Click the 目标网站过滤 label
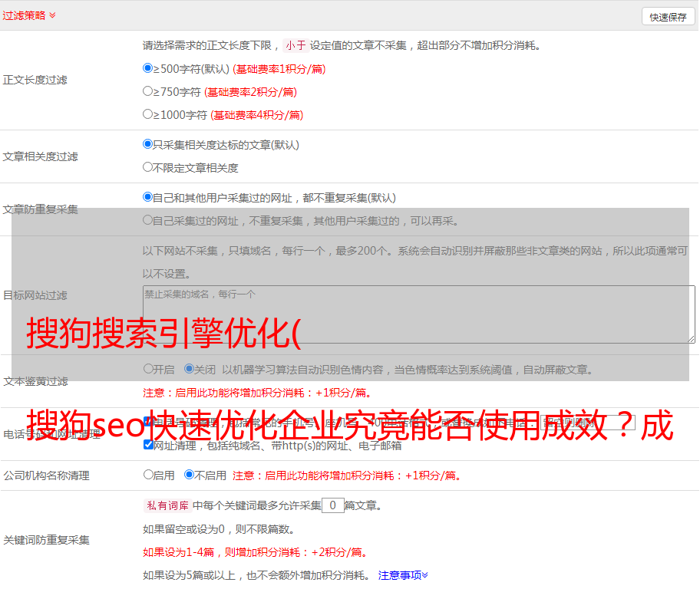Image resolution: width=700 pixels, height=589 pixels. pyautogui.click(x=35, y=295)
